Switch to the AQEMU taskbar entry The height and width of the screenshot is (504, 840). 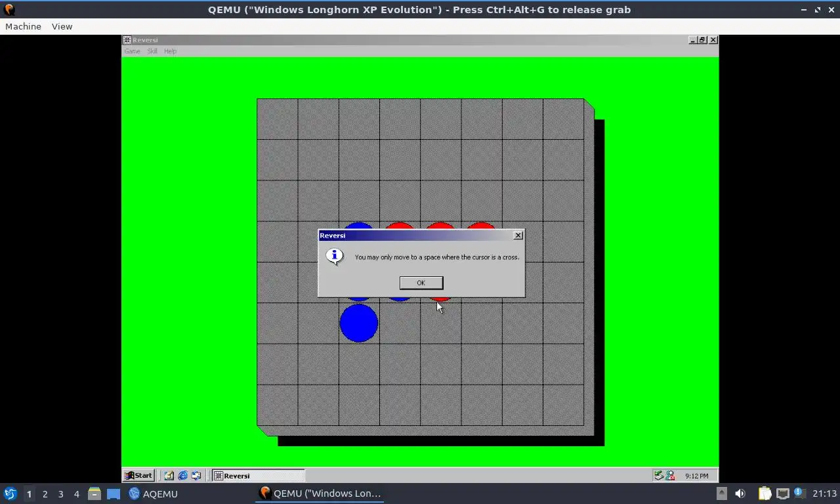point(154,493)
